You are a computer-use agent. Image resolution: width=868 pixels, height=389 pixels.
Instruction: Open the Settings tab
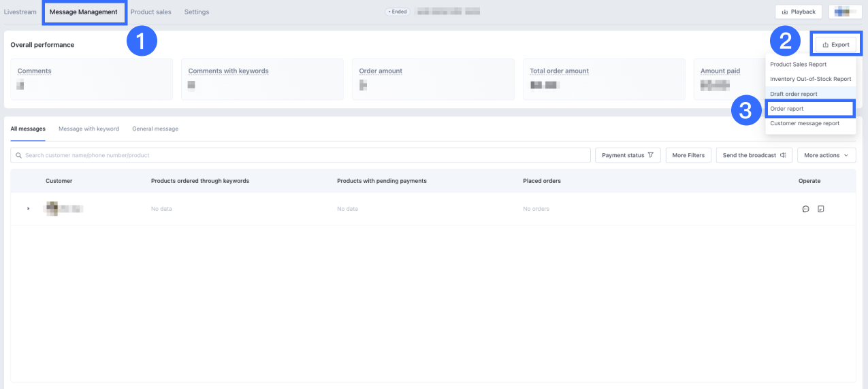(x=197, y=12)
